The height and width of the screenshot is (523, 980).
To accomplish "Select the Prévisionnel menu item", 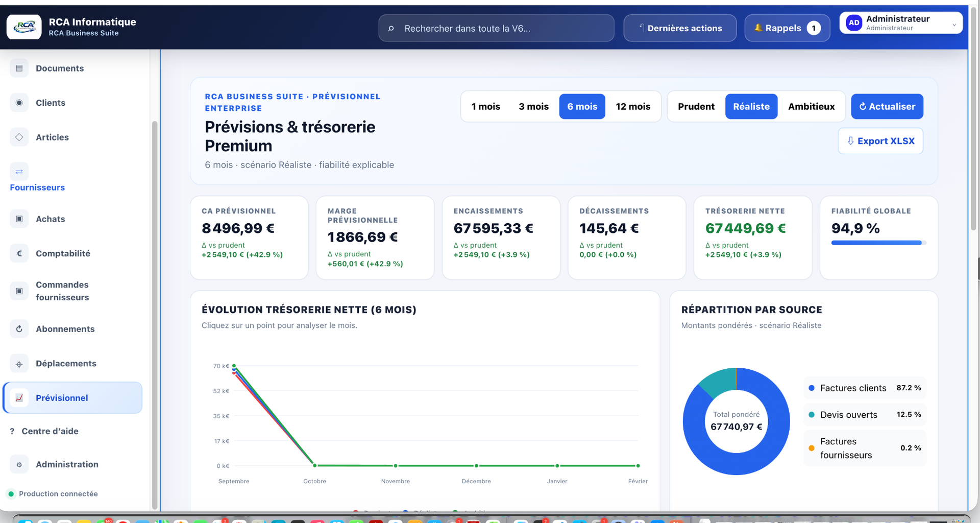I will tap(72, 398).
